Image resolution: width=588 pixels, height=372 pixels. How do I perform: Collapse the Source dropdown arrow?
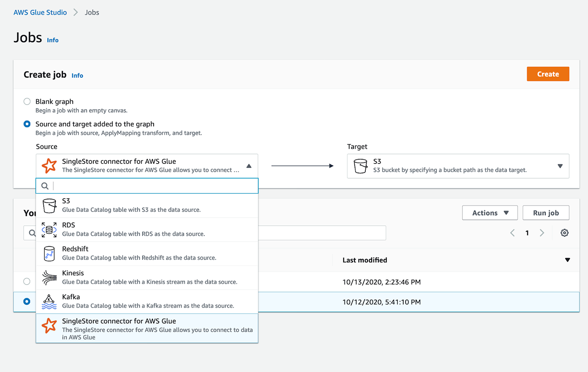tap(249, 166)
